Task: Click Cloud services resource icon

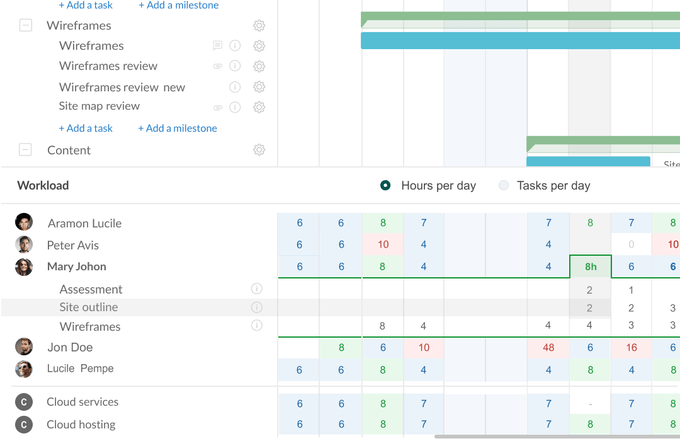Action: (x=24, y=402)
